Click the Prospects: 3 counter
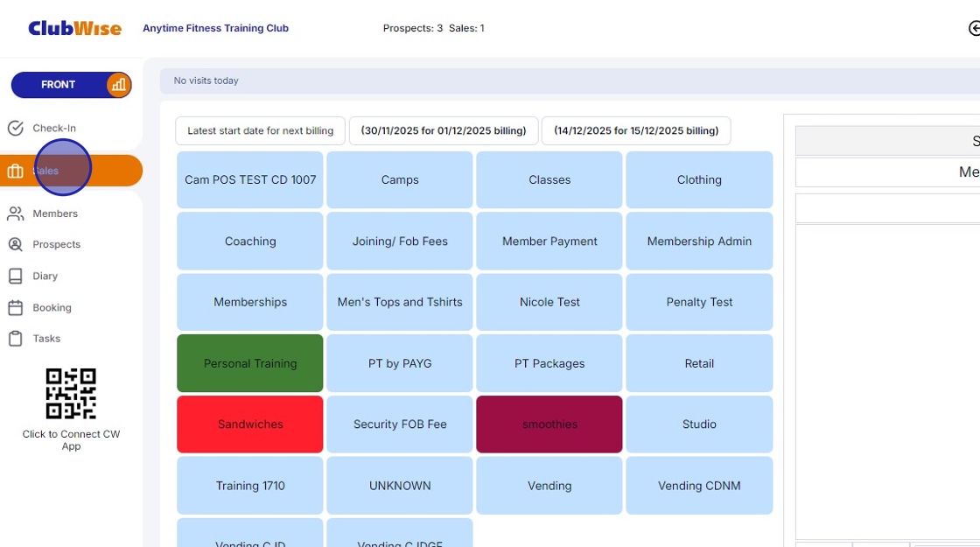The height and width of the screenshot is (547, 980). click(x=413, y=28)
